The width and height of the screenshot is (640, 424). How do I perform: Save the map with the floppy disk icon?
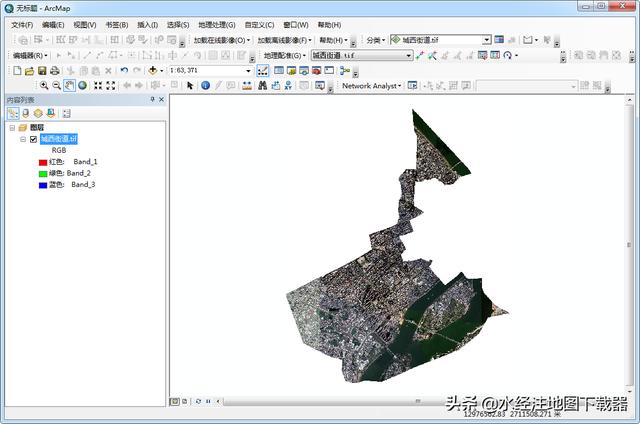pyautogui.click(x=42, y=71)
